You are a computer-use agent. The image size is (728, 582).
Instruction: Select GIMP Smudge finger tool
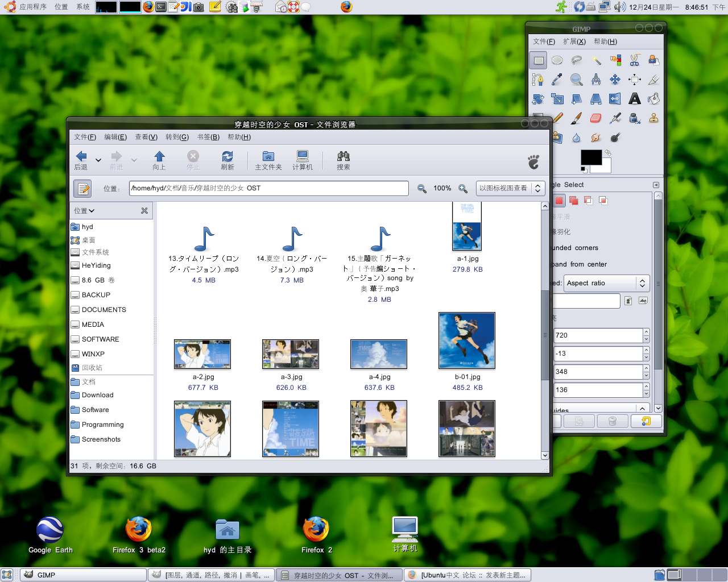point(596,138)
